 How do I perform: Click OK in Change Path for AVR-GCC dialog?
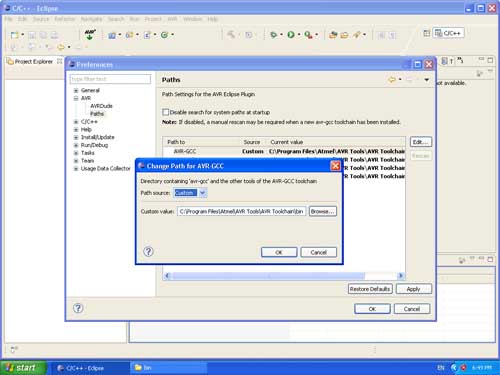click(279, 252)
